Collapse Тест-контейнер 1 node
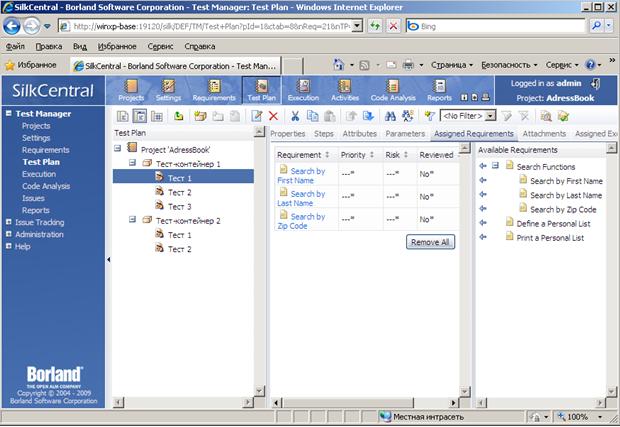This screenshot has width=620, height=427. click(132, 162)
